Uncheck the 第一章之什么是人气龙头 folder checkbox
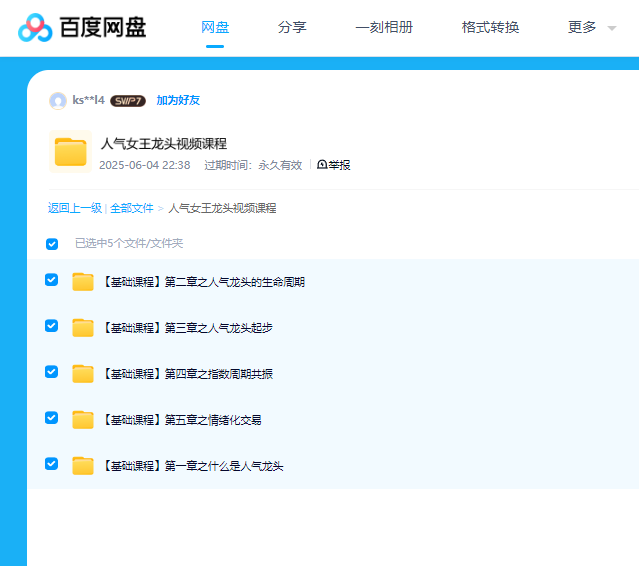 pyautogui.click(x=52, y=464)
